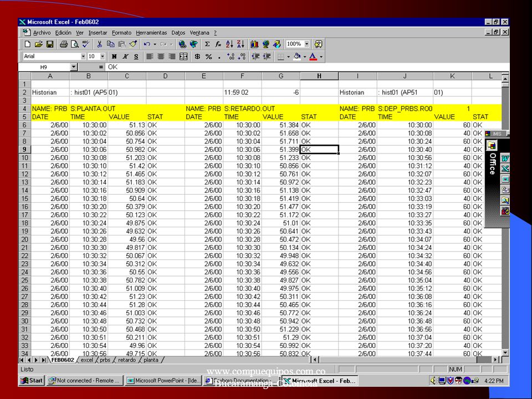Screen dimensions: 532x399
Task: Apply currency style with the dollar icon
Action: click(x=197, y=57)
